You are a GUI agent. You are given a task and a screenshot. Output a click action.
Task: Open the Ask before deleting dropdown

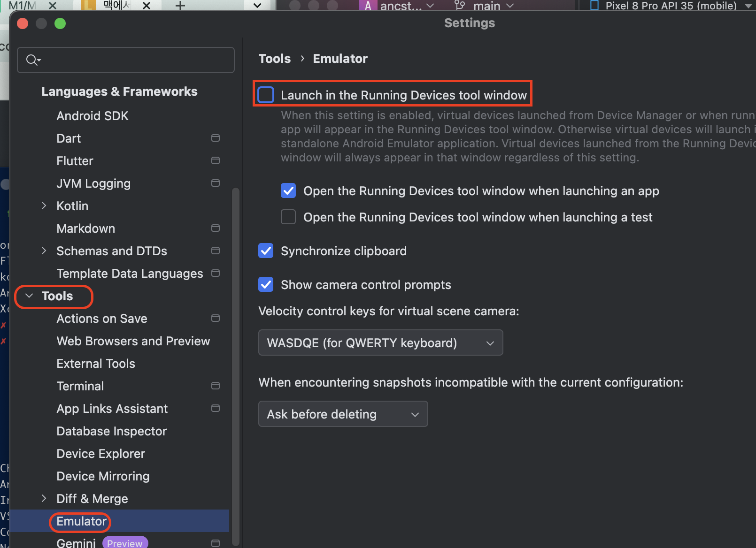[343, 414]
